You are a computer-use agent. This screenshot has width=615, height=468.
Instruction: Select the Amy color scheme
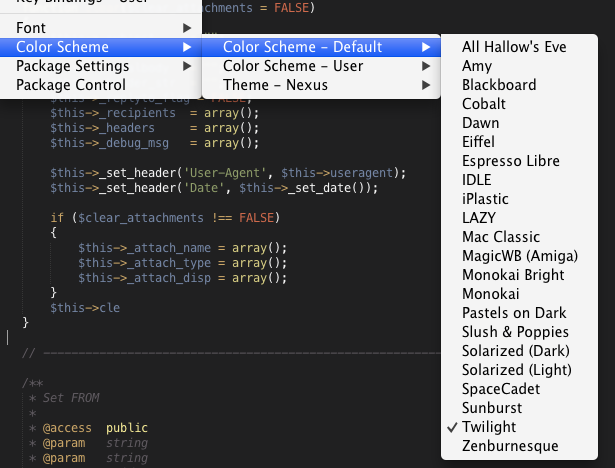(x=519, y=66)
